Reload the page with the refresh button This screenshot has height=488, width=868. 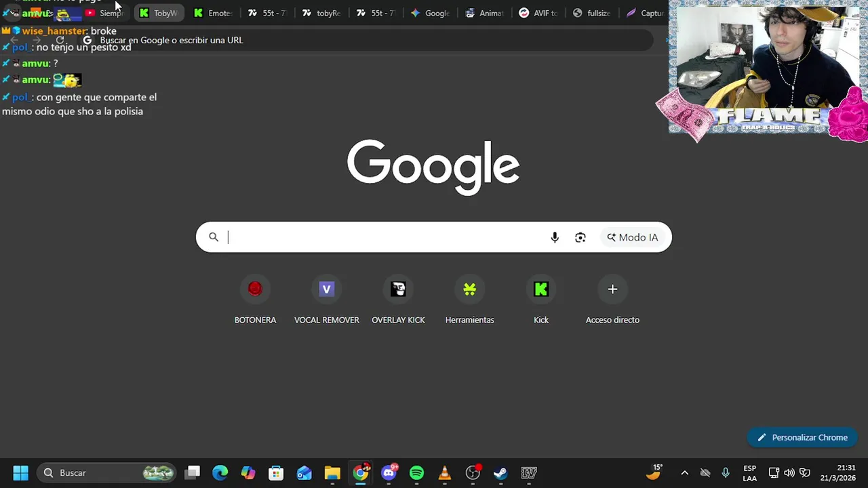tap(60, 40)
